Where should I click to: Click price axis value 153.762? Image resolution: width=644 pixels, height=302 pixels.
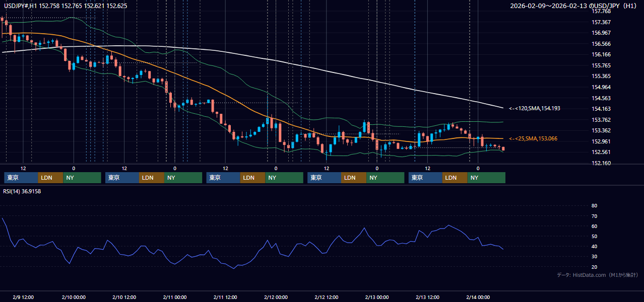(601, 120)
